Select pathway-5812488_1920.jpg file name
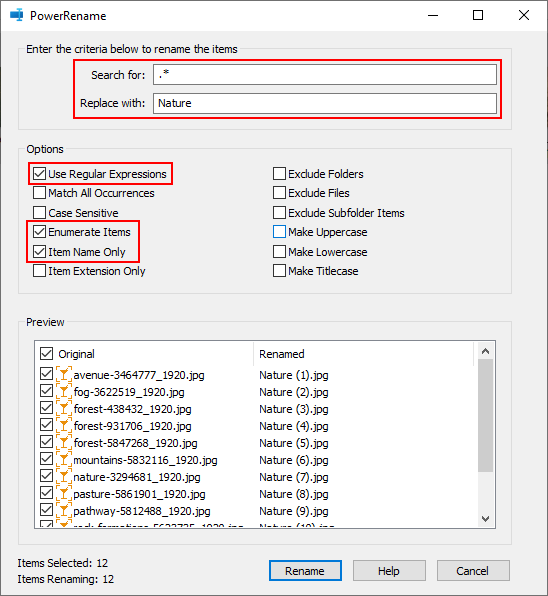Screen dimensions: 548x596 coord(142,511)
